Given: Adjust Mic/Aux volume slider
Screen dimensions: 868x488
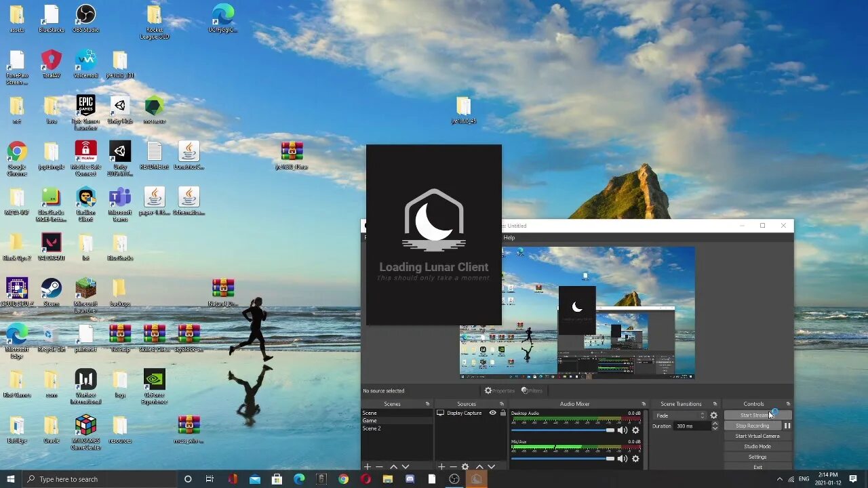Looking at the screenshot, I should click(563, 459).
